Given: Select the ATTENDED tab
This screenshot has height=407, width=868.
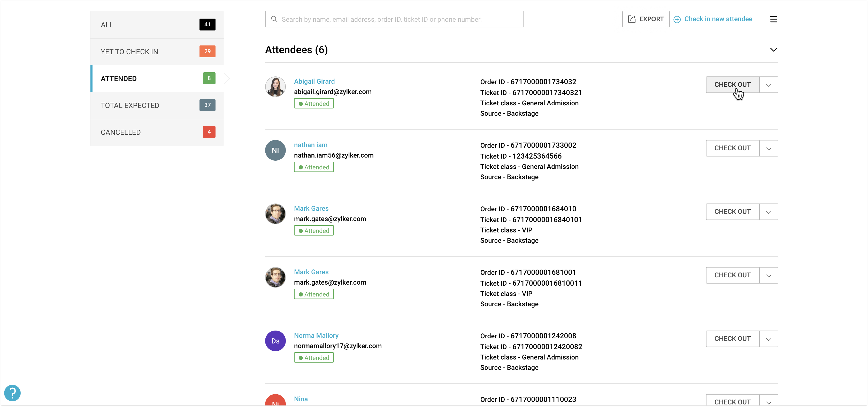Looking at the screenshot, I should [157, 79].
